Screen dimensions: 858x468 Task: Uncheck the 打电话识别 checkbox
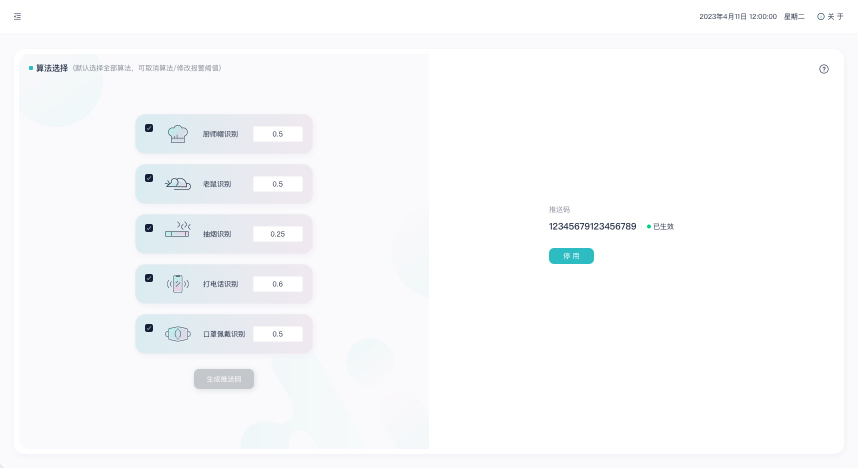[x=149, y=278]
